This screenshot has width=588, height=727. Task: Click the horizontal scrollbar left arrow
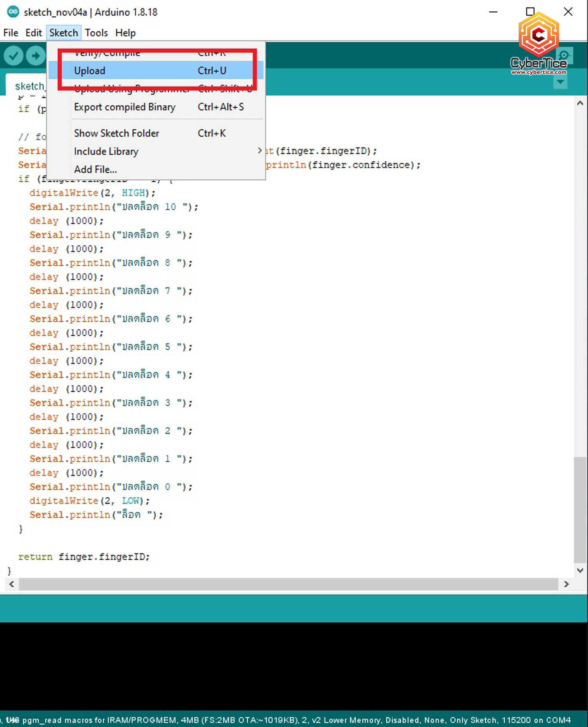point(12,584)
